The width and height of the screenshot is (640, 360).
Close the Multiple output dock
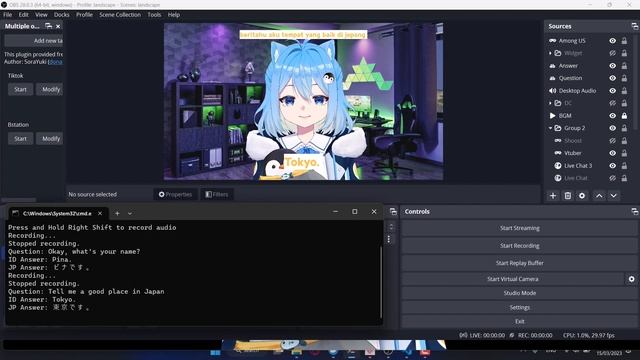click(x=58, y=26)
